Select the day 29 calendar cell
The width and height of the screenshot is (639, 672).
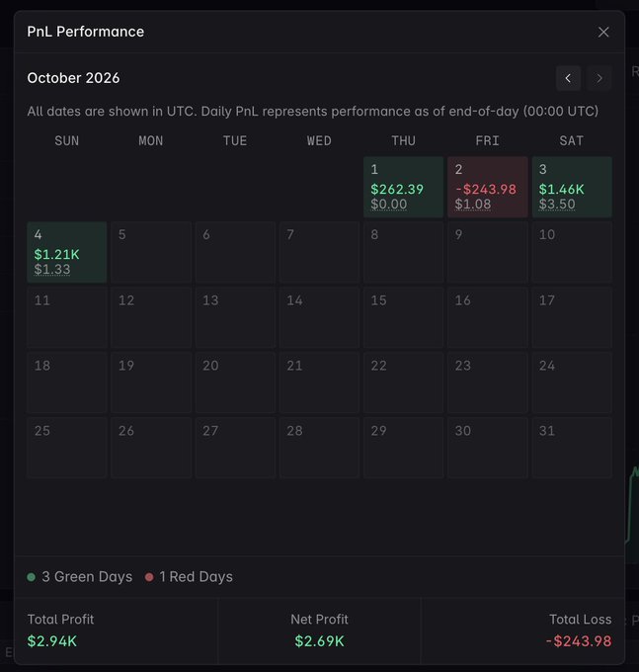(403, 448)
